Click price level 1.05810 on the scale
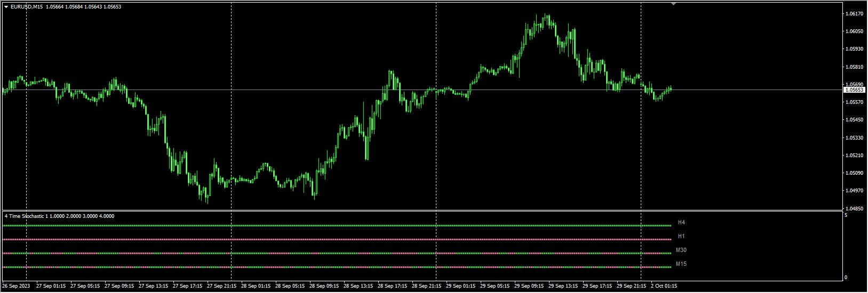 click(855, 67)
